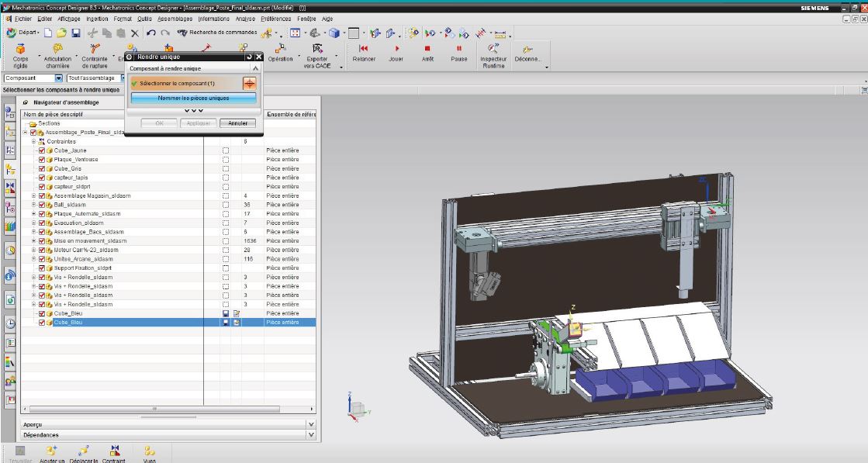Hide the capteur_tapis component
This screenshot has height=463, width=868.
pos(42,178)
